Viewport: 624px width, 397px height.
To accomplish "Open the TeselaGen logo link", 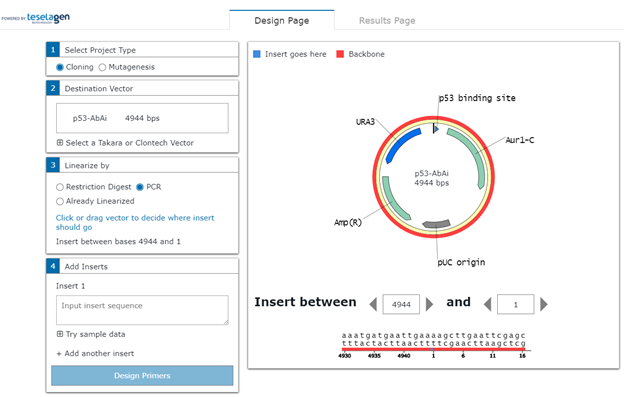I will pos(36,18).
